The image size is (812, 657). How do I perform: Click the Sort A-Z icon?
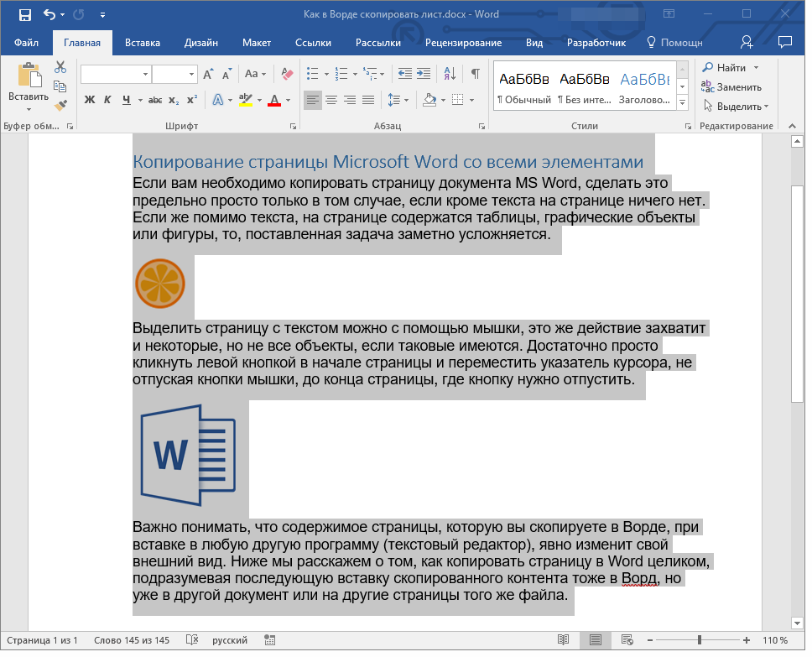point(450,74)
